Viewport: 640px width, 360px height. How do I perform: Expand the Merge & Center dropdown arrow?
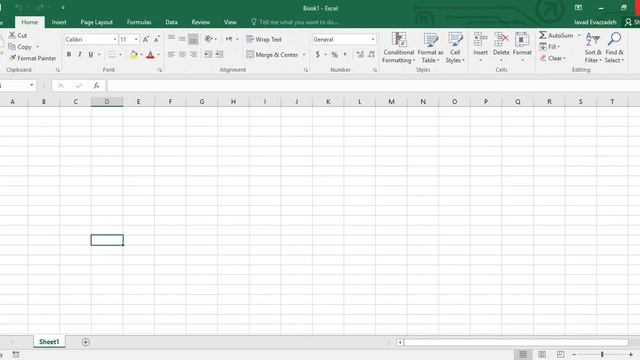tap(304, 55)
